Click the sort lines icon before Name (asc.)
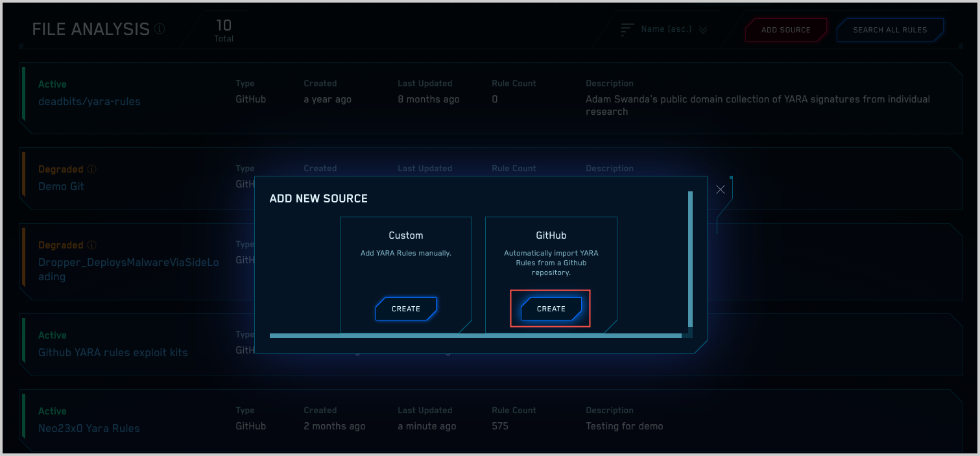Screen dimensions: 980x456 [627, 30]
